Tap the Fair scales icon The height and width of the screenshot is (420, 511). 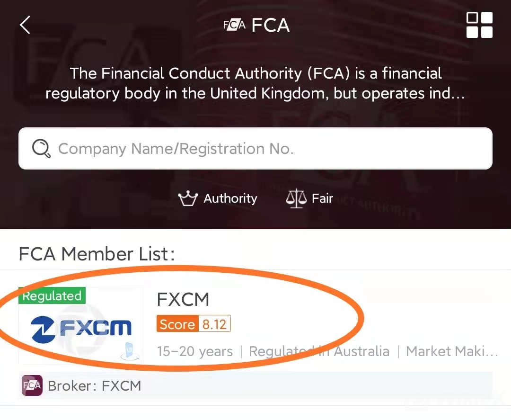point(296,198)
